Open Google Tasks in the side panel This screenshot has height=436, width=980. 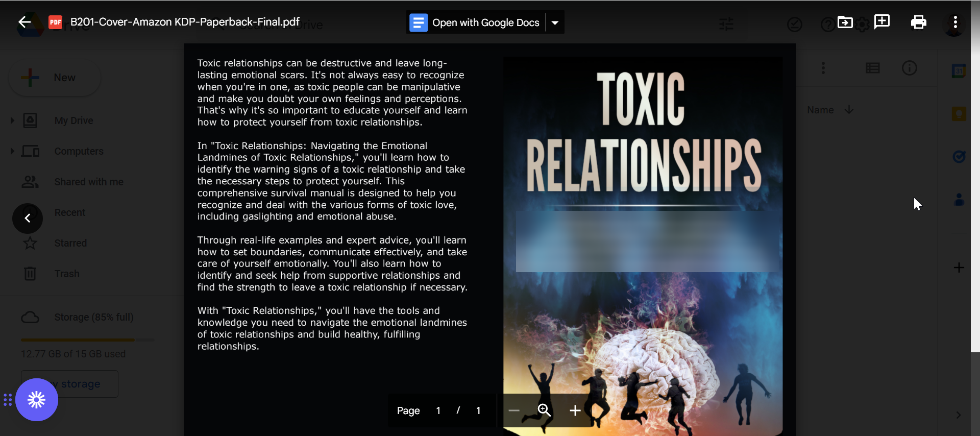tap(959, 157)
